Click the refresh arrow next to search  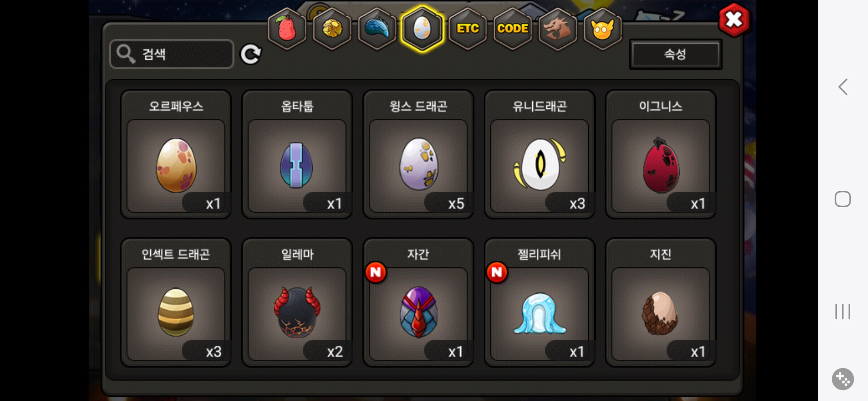pyautogui.click(x=251, y=55)
